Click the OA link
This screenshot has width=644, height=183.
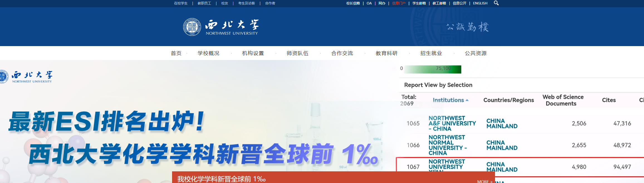pos(369,3)
